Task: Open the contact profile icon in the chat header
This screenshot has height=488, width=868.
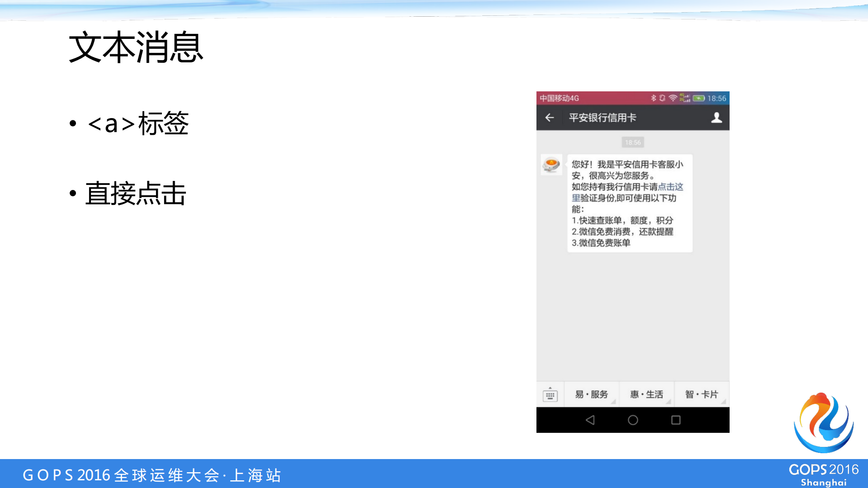Action: (x=716, y=118)
